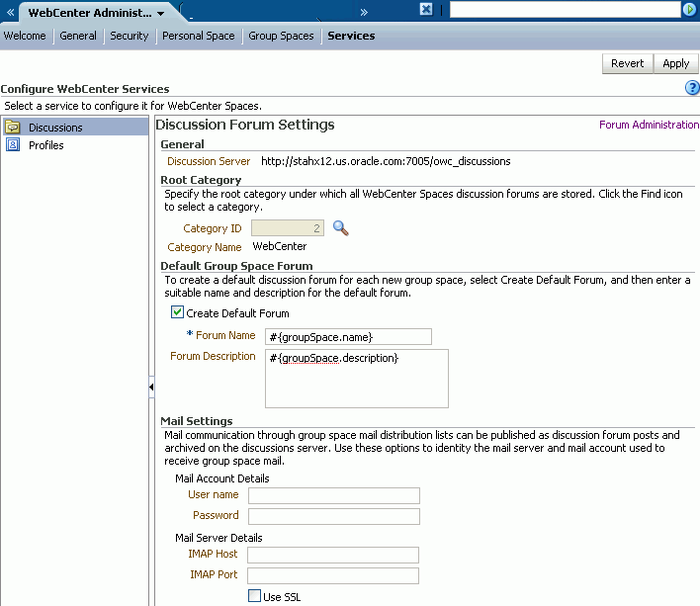
Task: Click the top search box
Action: coord(566,9)
